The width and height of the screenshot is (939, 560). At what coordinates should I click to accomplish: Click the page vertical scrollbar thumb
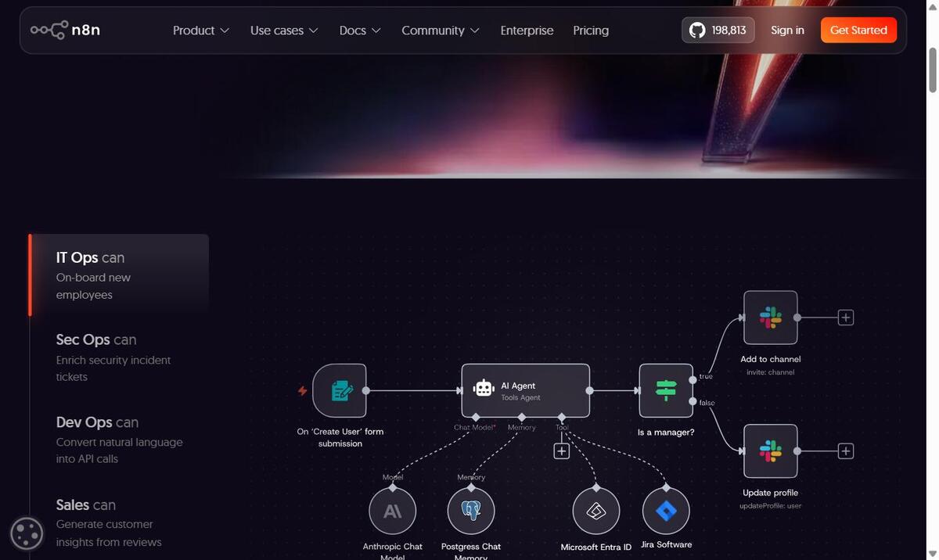click(932, 69)
